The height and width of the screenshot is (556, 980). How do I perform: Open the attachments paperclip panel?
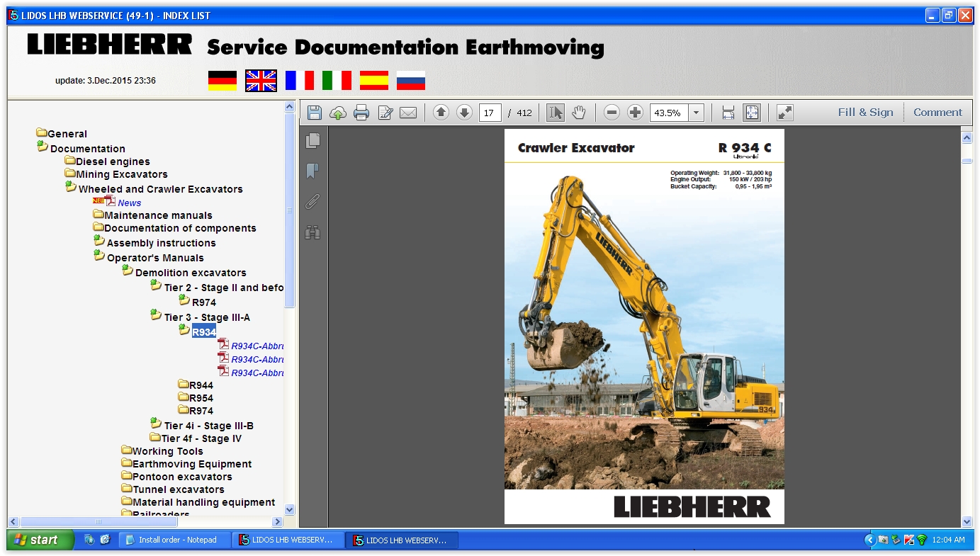pyautogui.click(x=312, y=202)
